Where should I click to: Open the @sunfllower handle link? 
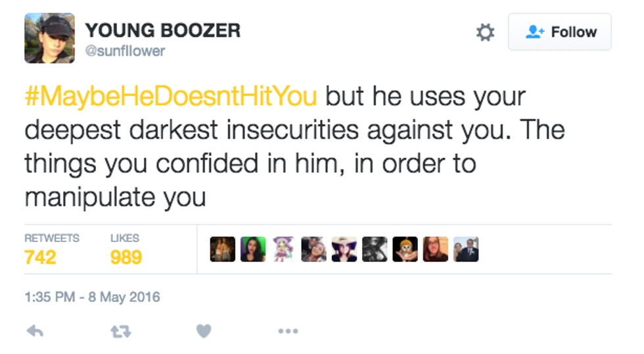click(125, 51)
